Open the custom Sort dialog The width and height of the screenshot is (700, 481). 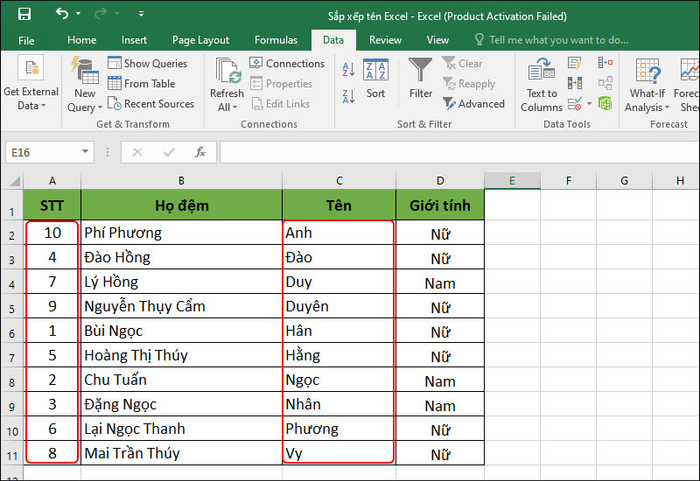[x=375, y=78]
